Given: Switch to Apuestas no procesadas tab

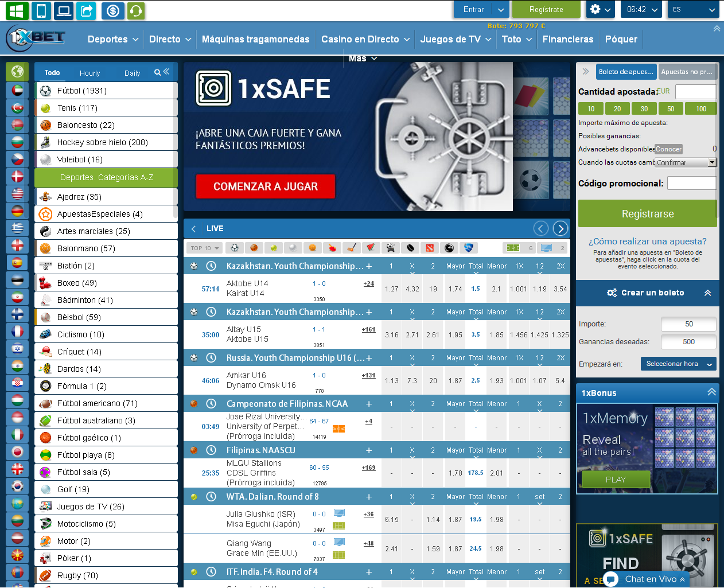Looking at the screenshot, I should point(687,72).
